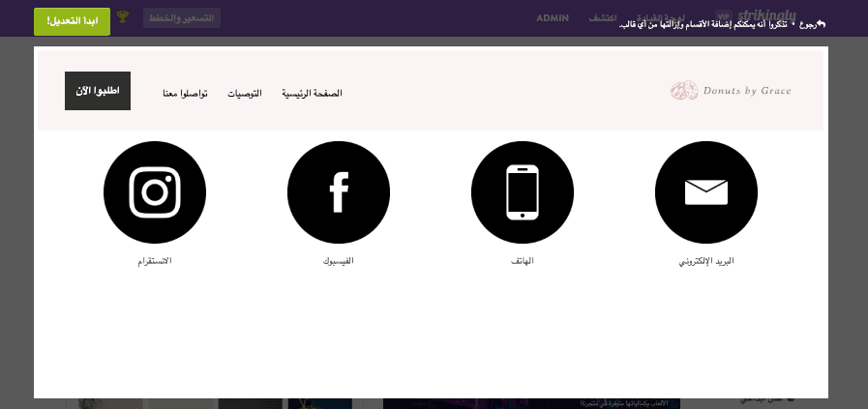Viewport: 868px width, 409px height.
Task: Click the اطلبوا الآن dark button
Action: pos(98,91)
